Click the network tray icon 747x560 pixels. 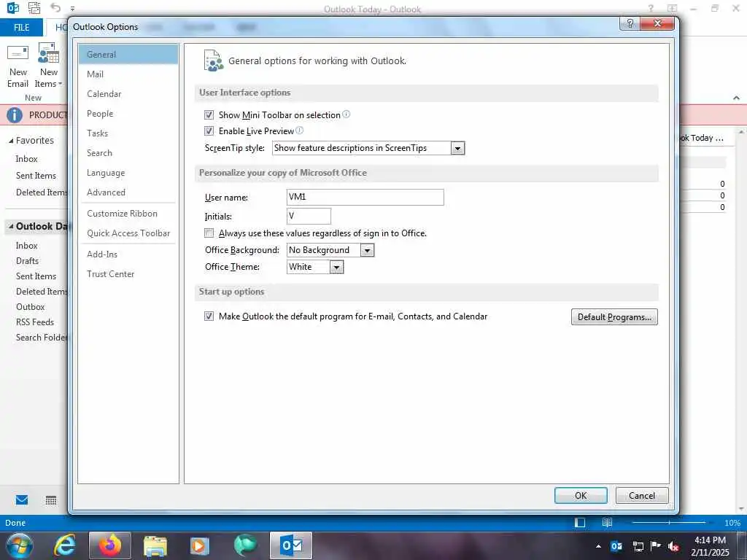click(x=638, y=546)
